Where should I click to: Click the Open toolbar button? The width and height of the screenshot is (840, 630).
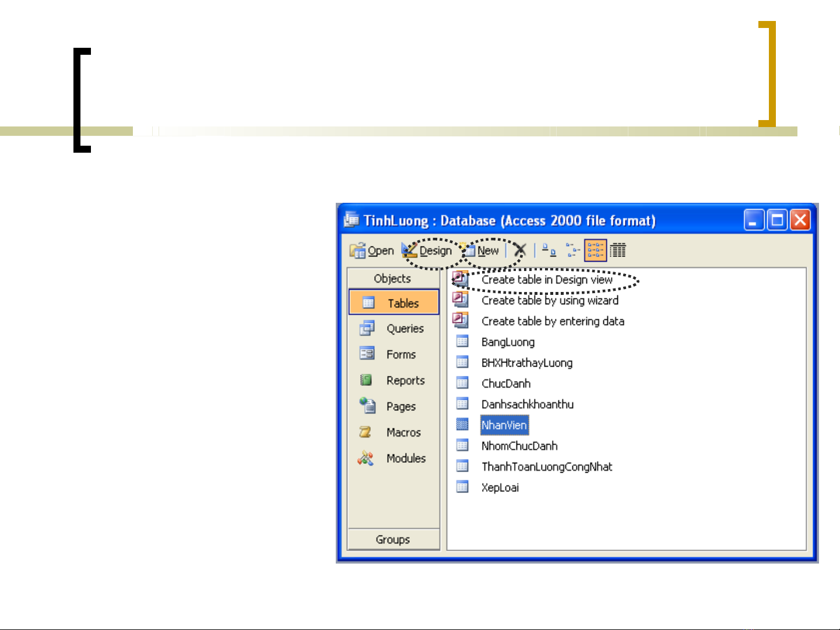(x=372, y=251)
